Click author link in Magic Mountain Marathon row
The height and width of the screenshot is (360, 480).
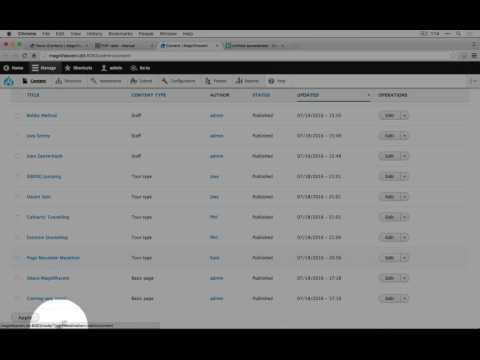(215, 258)
